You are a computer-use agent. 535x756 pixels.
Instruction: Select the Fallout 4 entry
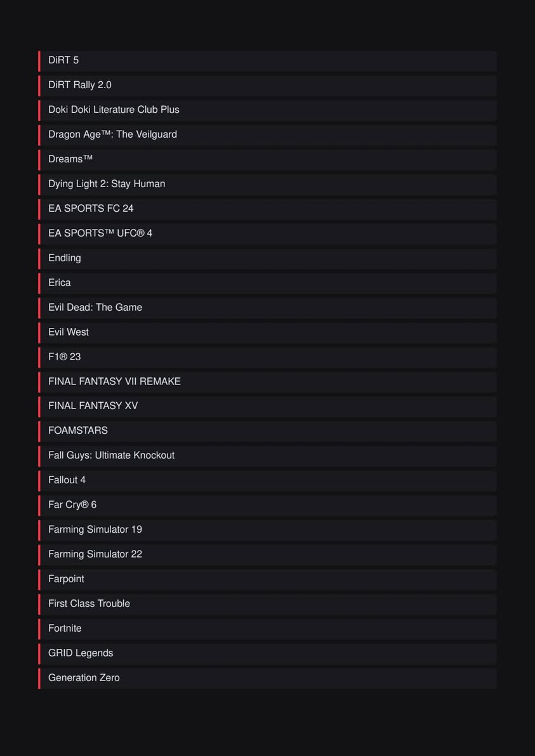pos(267,481)
